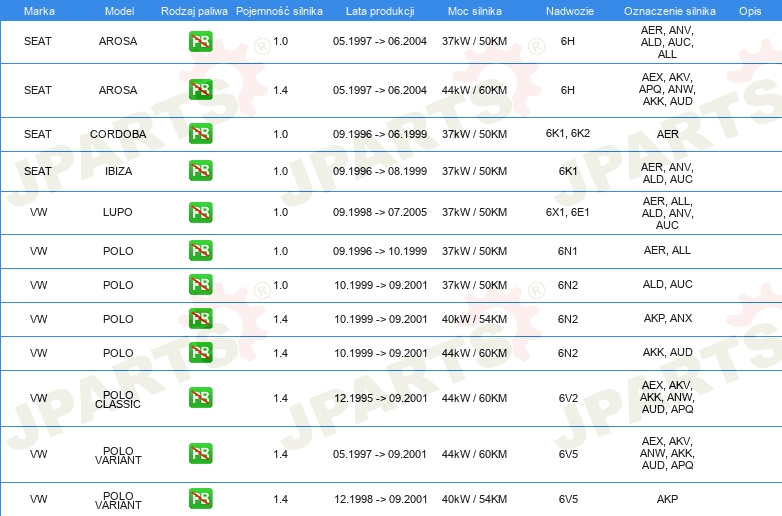The height and width of the screenshot is (516, 782).
Task: Click the fuel icon for Polo AKP, ANX row
Action: (200, 319)
